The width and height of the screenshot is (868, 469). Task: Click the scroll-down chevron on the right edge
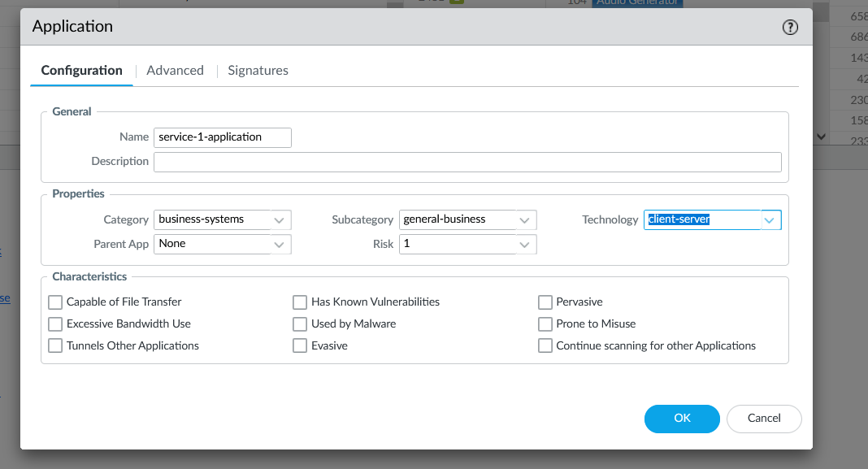[x=821, y=137]
